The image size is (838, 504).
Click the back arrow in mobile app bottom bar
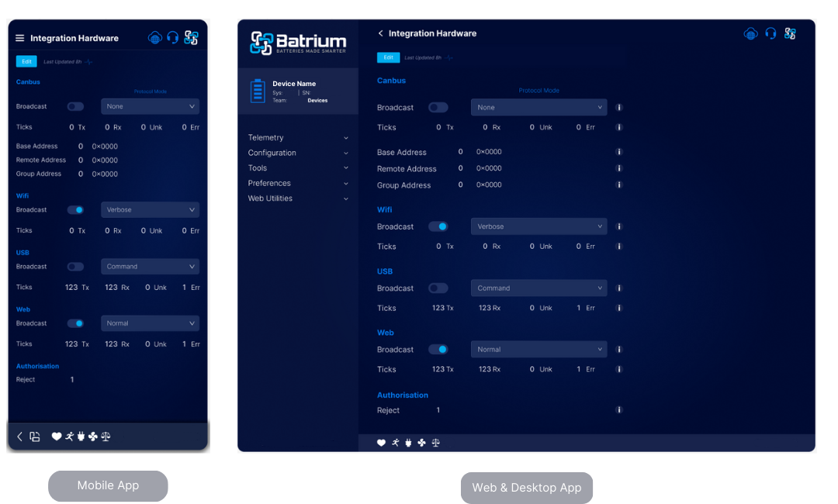19,437
